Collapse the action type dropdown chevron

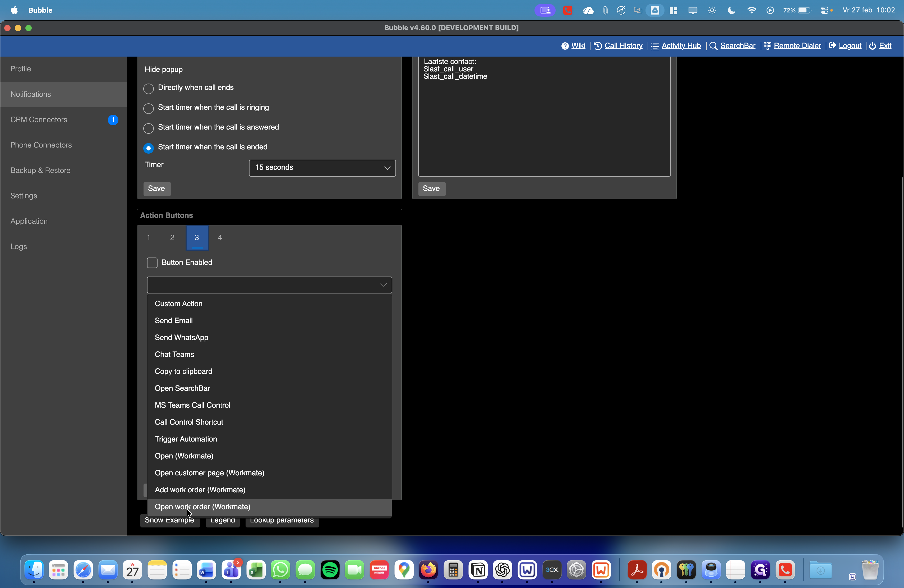[384, 285]
